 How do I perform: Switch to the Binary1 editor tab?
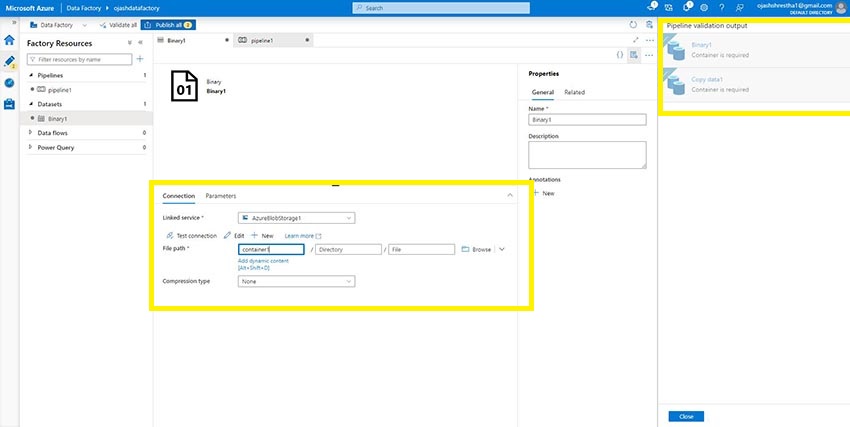(x=194, y=40)
